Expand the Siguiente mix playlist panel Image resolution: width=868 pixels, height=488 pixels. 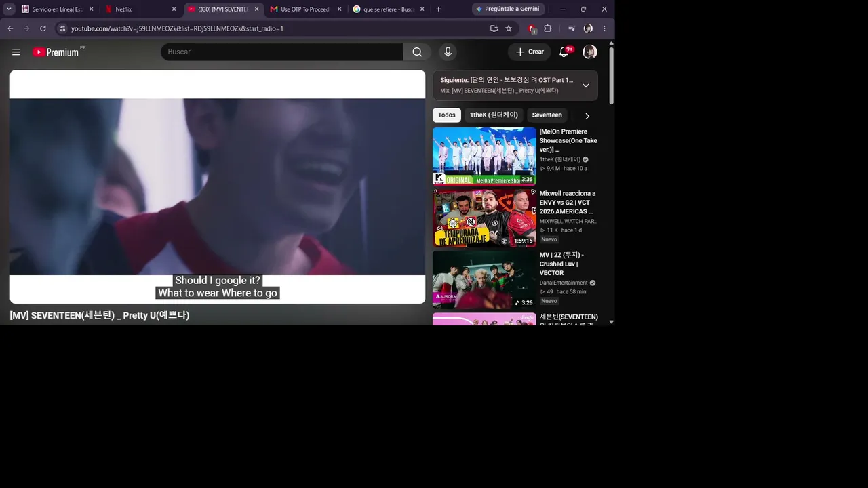[586, 85]
